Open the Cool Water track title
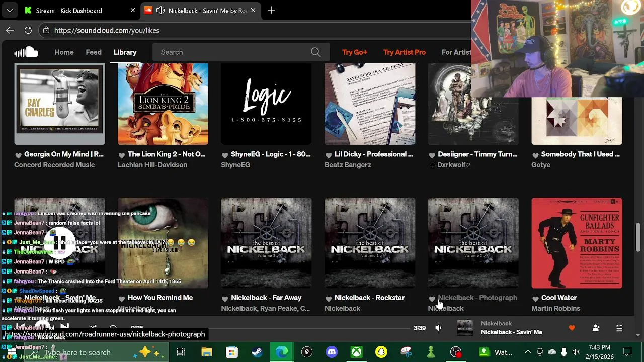This screenshot has height=362, width=644. (559, 298)
